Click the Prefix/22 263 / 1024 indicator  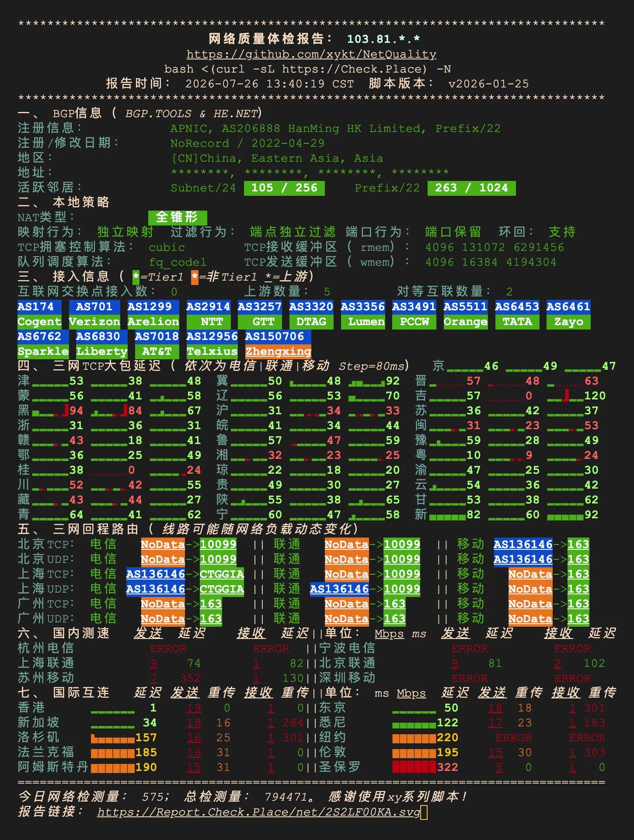(471, 188)
